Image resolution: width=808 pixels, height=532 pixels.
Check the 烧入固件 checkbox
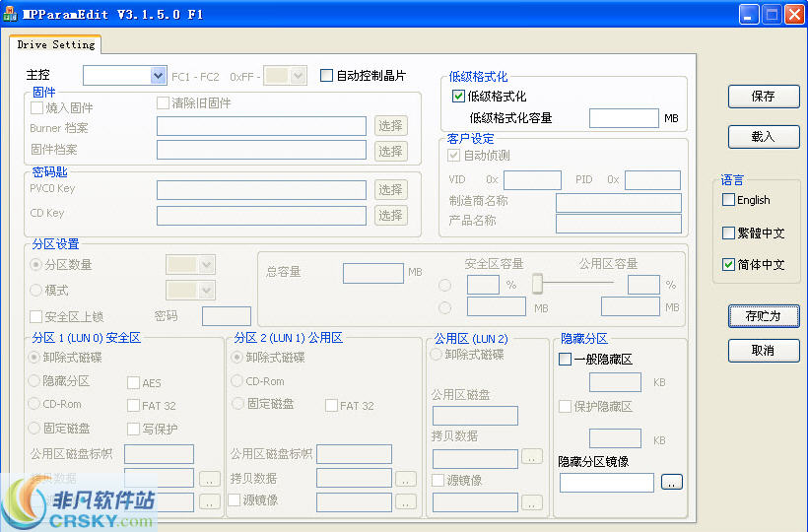pyautogui.click(x=36, y=107)
